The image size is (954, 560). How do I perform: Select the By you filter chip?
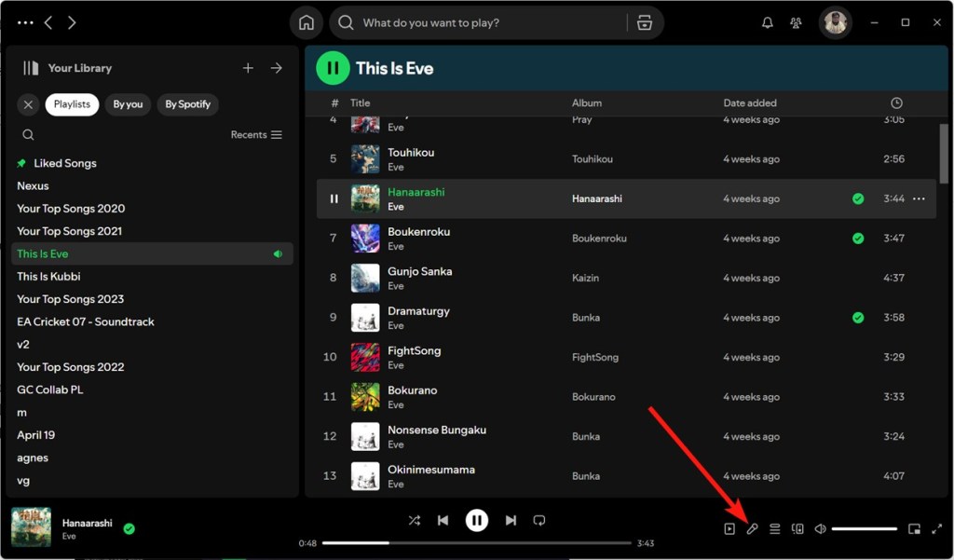pos(128,104)
